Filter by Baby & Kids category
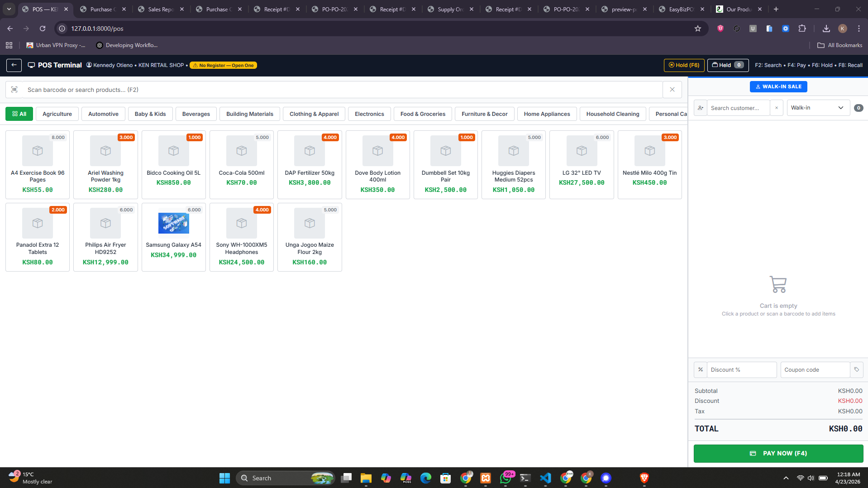868x488 pixels. (150, 114)
